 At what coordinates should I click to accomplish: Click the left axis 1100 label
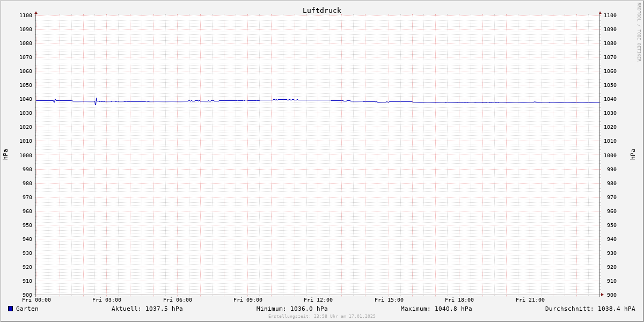(x=26, y=16)
